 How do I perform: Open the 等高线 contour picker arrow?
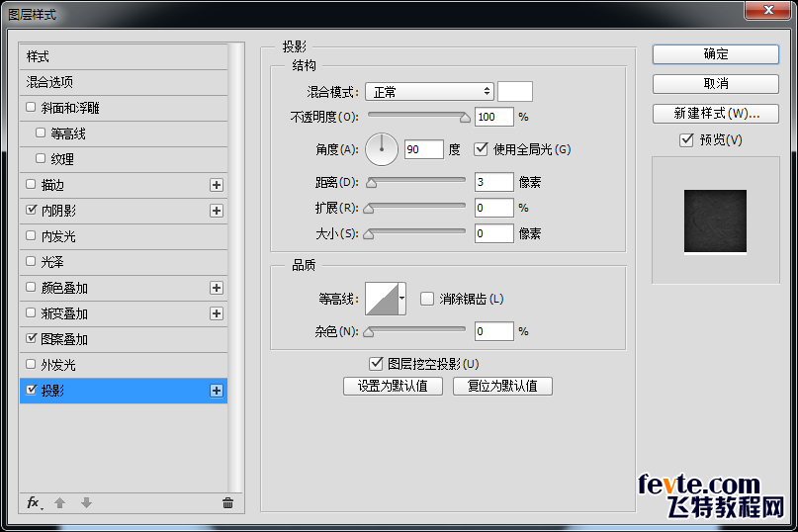pos(402,299)
